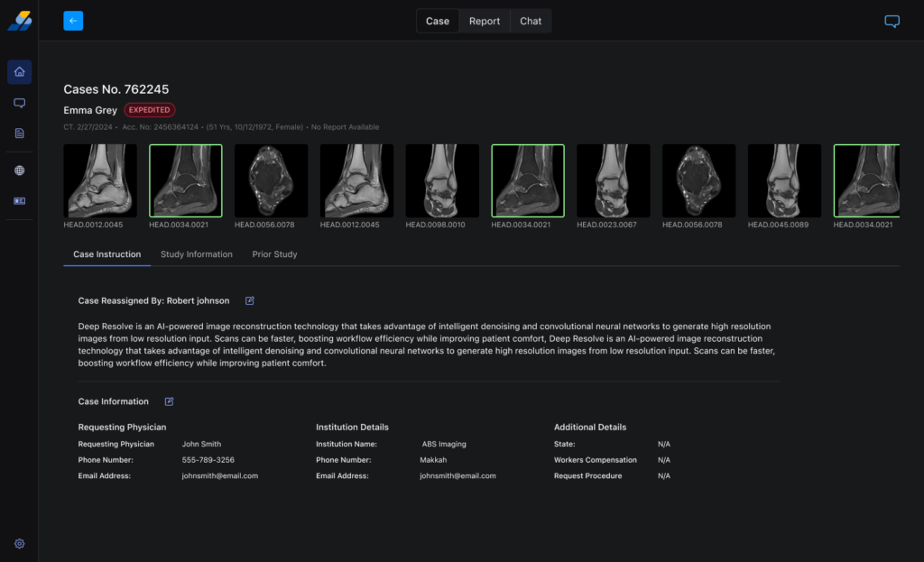Viewport: 924px width, 562px height.
Task: Edit the Case Reassigned By section
Action: coord(250,300)
